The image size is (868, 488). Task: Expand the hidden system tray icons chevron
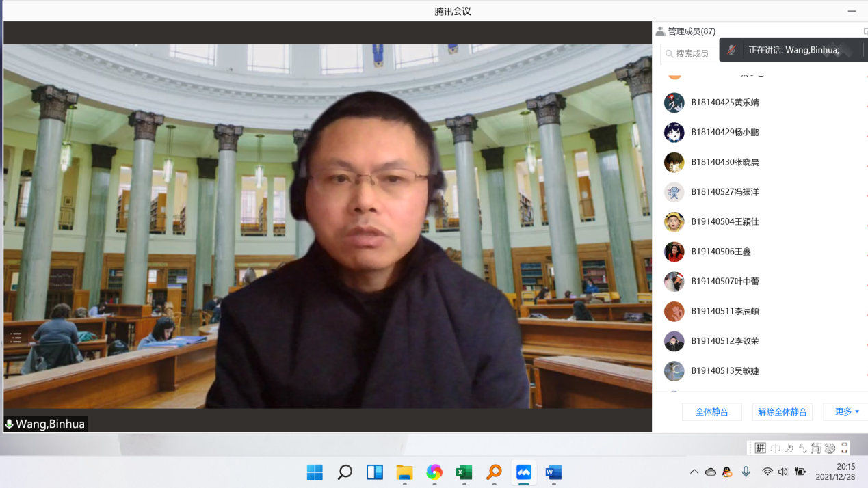pyautogui.click(x=694, y=472)
